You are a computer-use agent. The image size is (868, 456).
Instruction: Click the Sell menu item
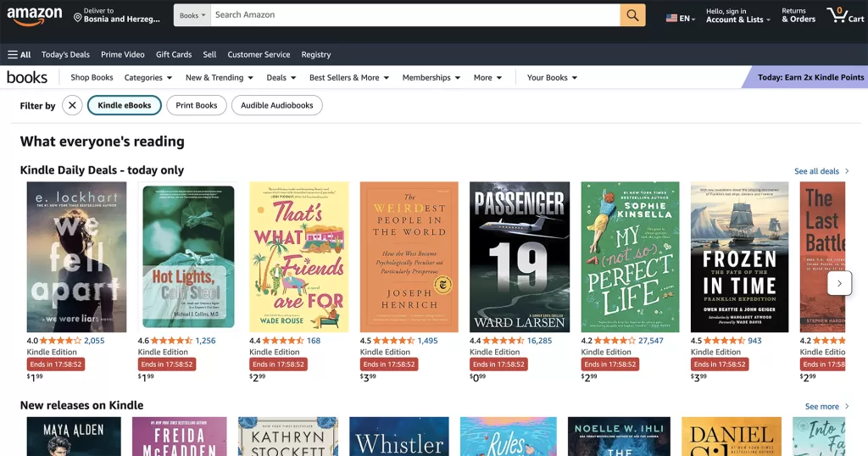(x=209, y=55)
